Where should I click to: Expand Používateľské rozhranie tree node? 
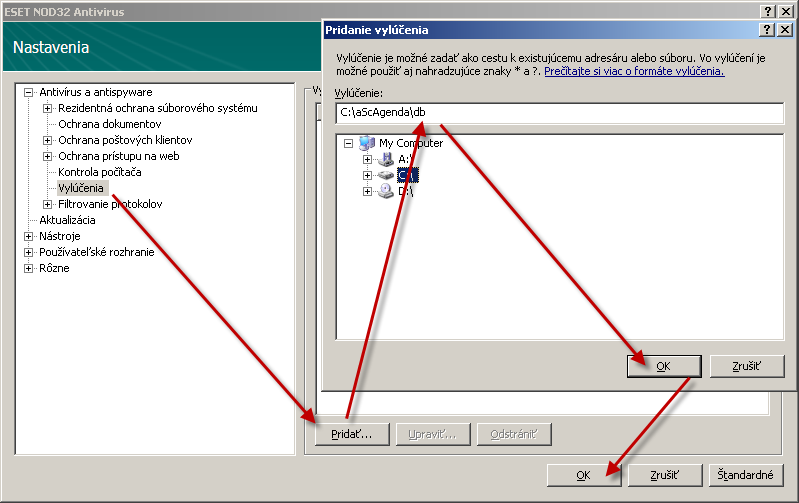(x=29, y=252)
